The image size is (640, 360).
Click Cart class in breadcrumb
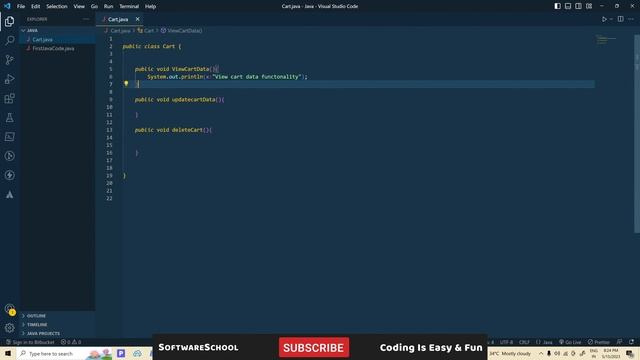[146, 31]
